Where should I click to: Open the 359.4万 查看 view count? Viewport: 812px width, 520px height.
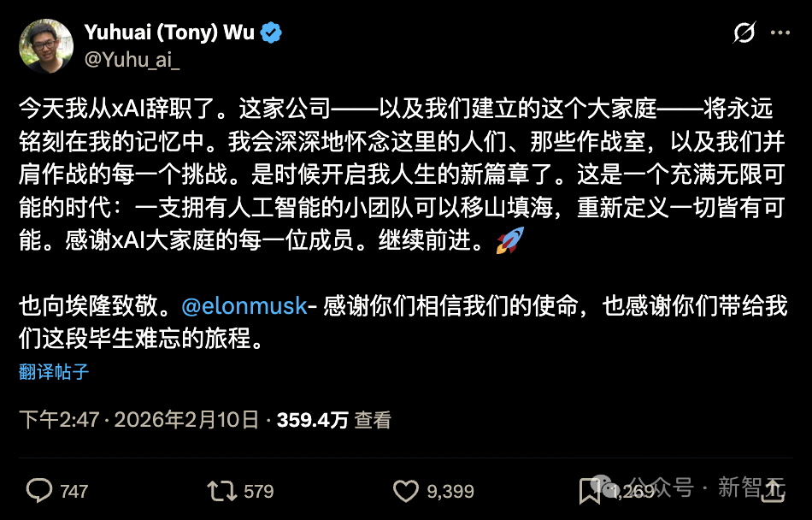coord(333,420)
